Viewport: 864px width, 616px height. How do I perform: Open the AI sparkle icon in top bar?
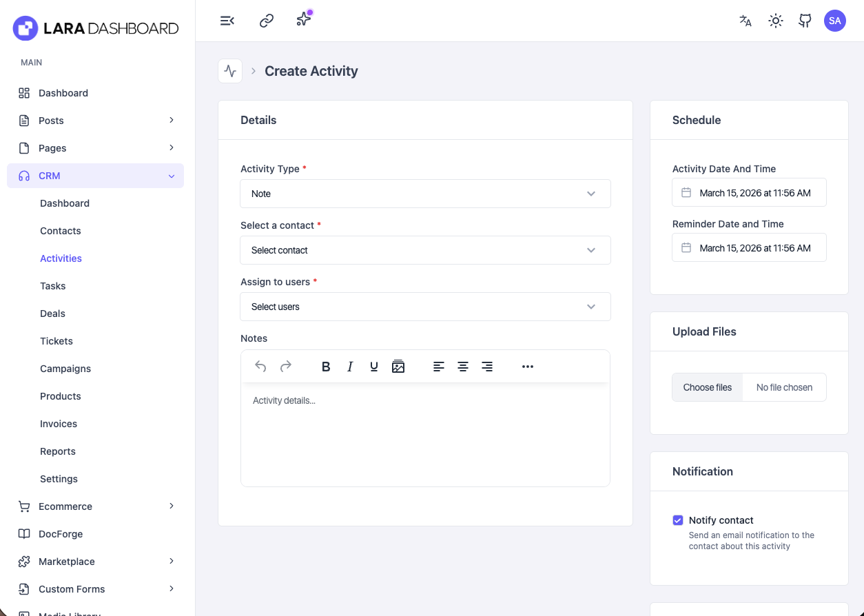304,19
